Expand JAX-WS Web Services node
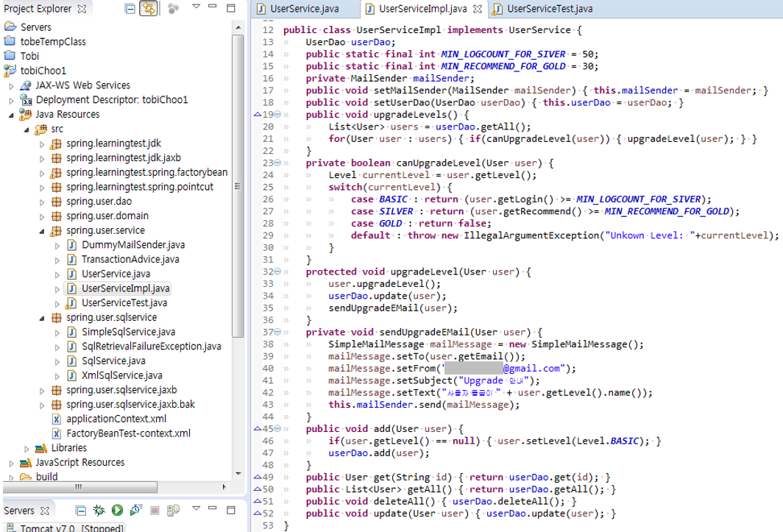 pos(11,86)
